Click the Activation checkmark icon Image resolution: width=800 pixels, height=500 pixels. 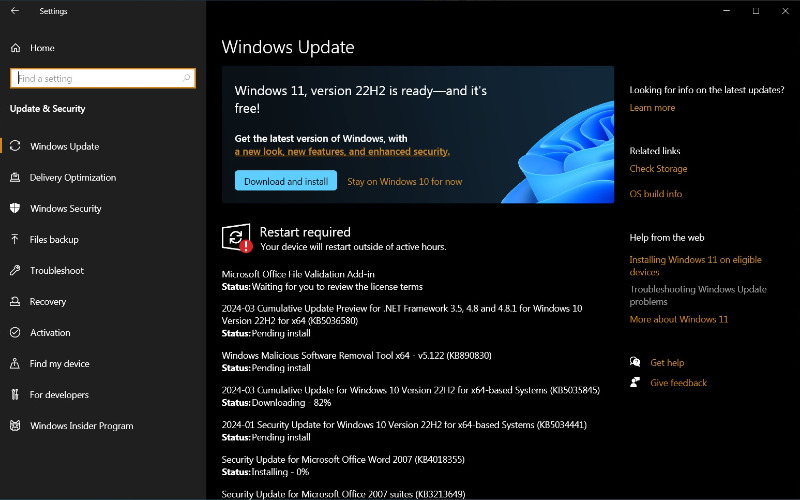pos(15,333)
